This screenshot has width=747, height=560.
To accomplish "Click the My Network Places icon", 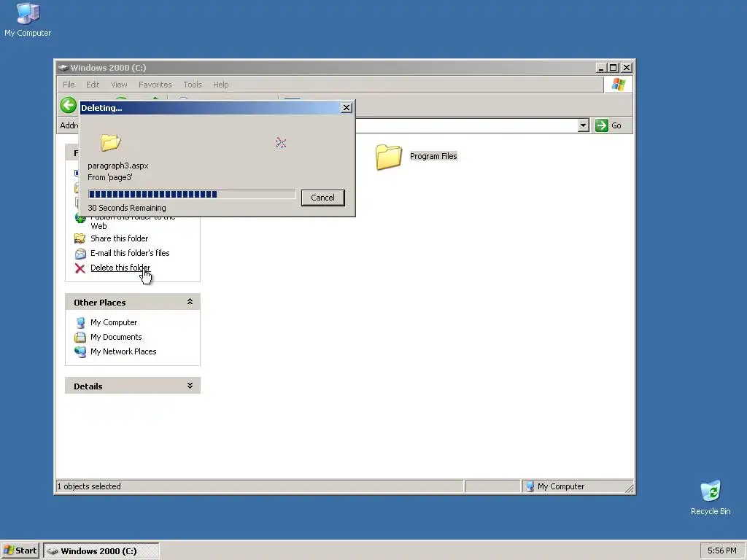I will coord(80,352).
